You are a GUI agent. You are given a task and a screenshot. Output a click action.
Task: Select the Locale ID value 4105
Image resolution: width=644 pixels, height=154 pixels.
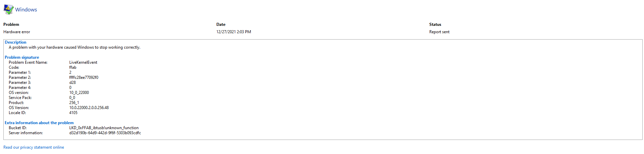click(73, 113)
